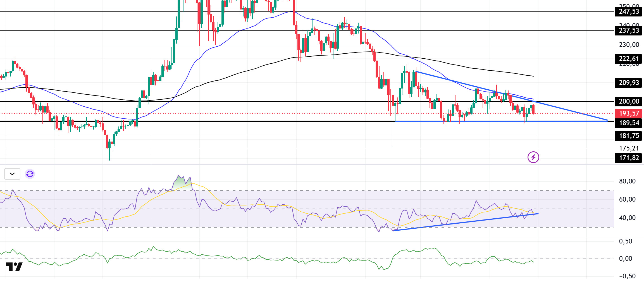
Task: Click the 0,50 oscillator axis value
Action: [x=626, y=241]
